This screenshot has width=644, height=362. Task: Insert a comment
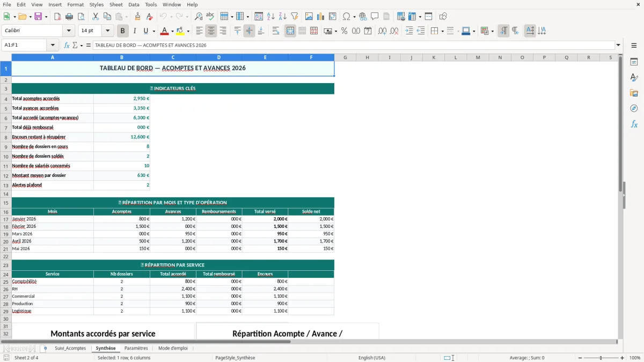coord(375,17)
